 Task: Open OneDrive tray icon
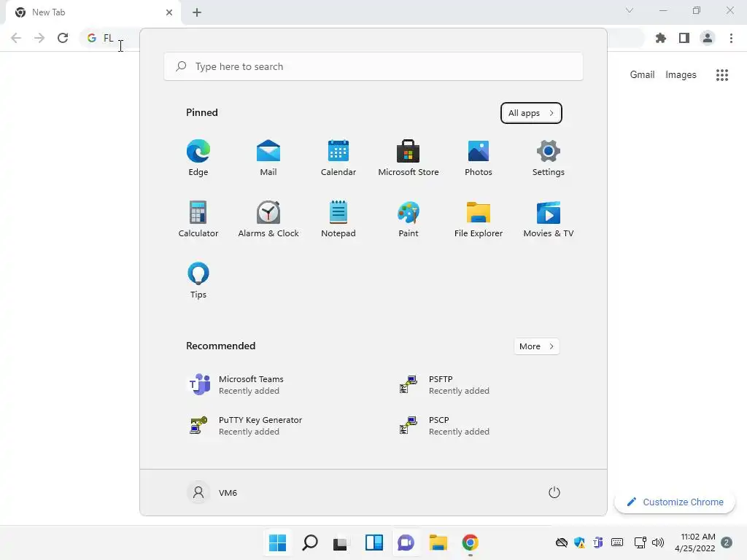(562, 542)
